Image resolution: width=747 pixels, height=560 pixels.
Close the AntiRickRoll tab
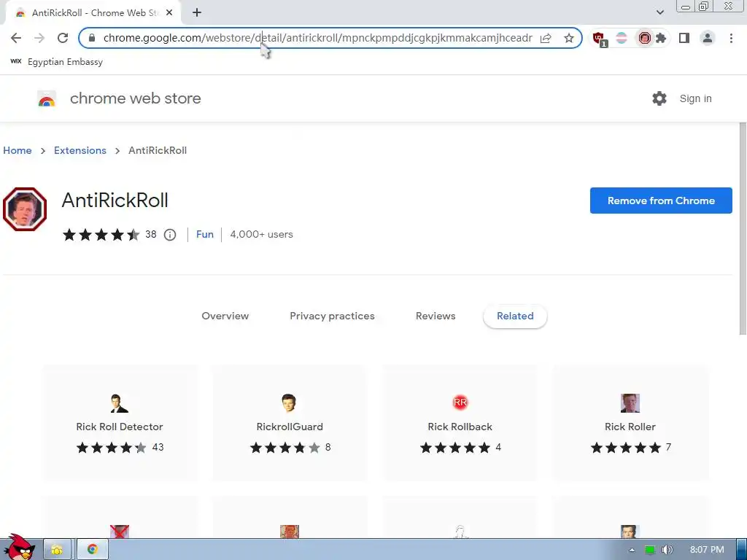[x=169, y=13]
